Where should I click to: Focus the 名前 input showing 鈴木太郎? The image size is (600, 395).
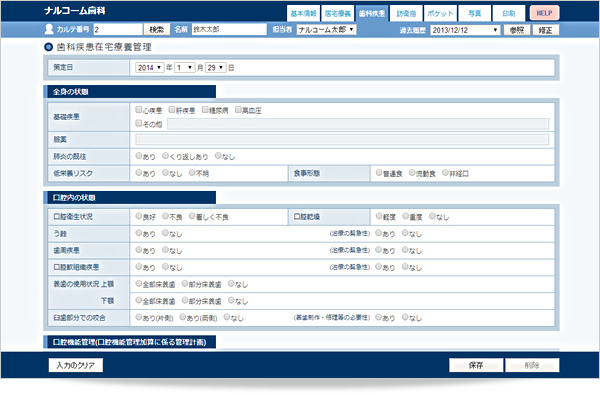pos(229,29)
